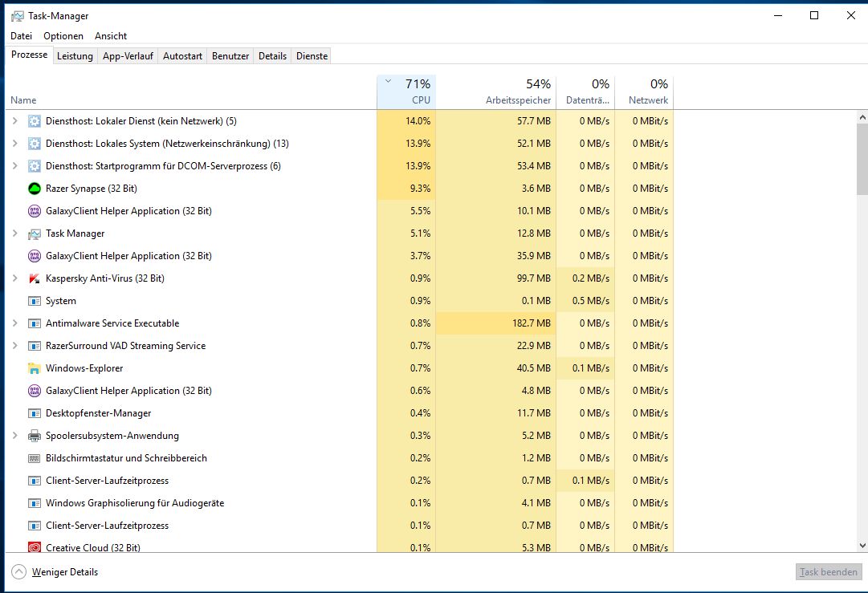Click the vertical scrollbar thumb
868x593 pixels.
[x=862, y=160]
